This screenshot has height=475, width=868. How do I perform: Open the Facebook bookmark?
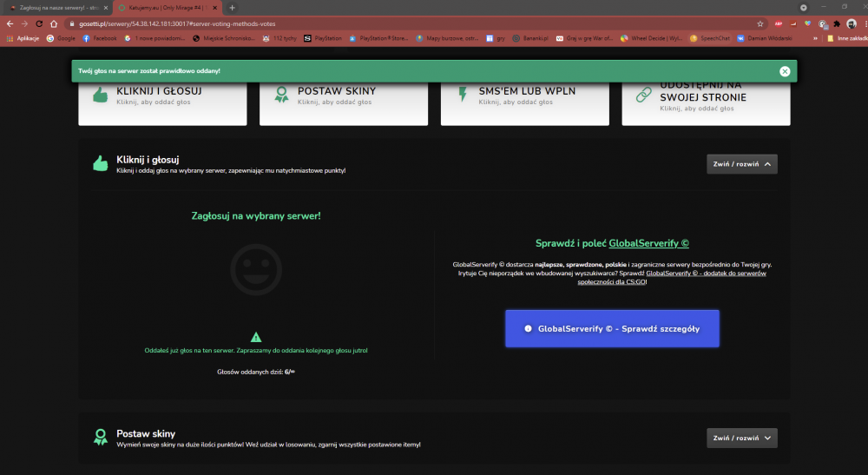pos(100,38)
